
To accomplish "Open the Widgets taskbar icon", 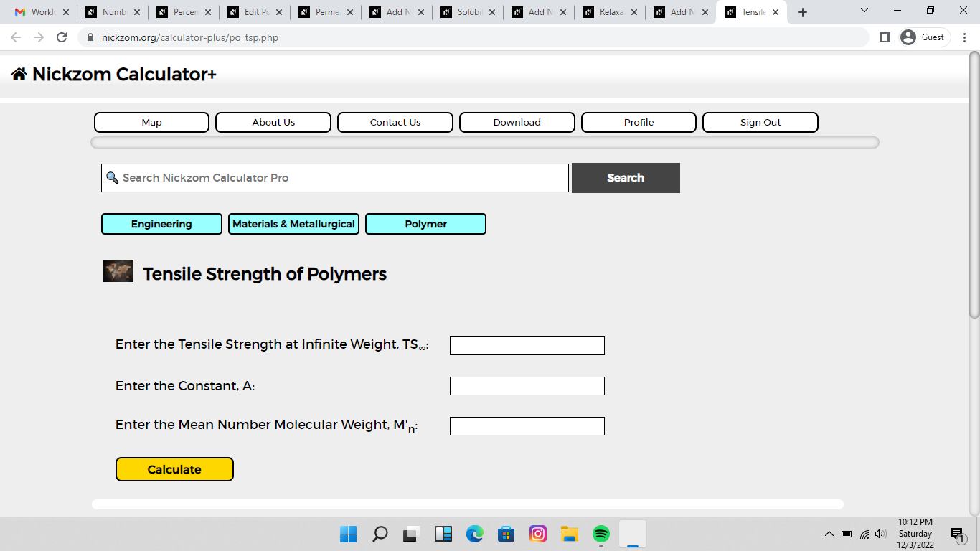I will 443,534.
